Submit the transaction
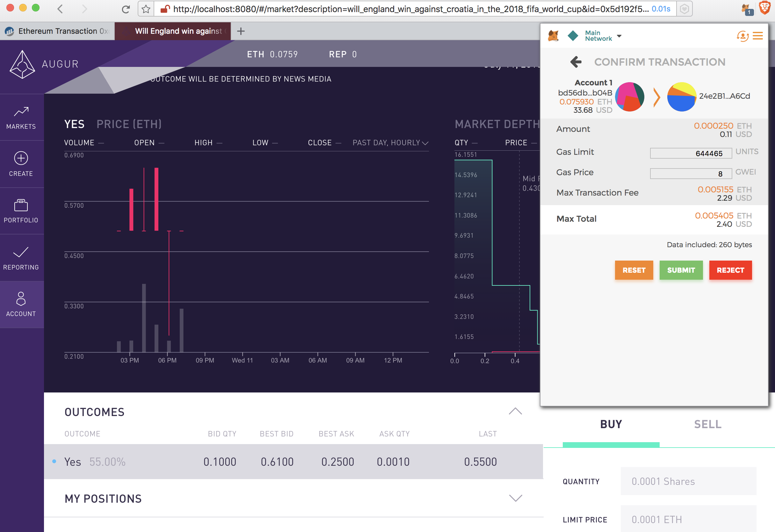 [681, 270]
